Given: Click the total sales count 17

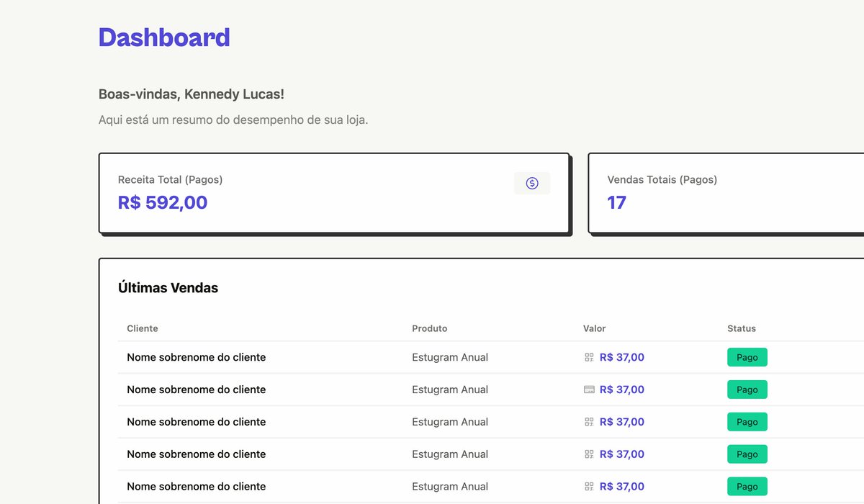Looking at the screenshot, I should [617, 202].
